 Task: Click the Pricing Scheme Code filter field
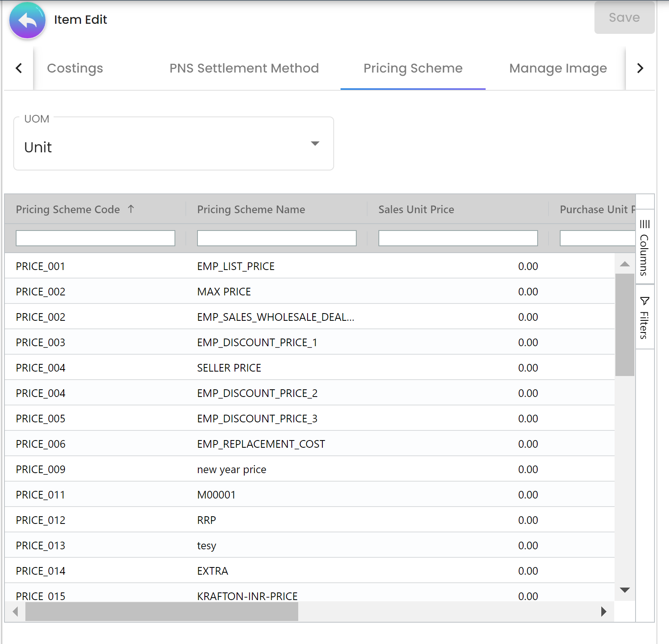click(x=96, y=238)
